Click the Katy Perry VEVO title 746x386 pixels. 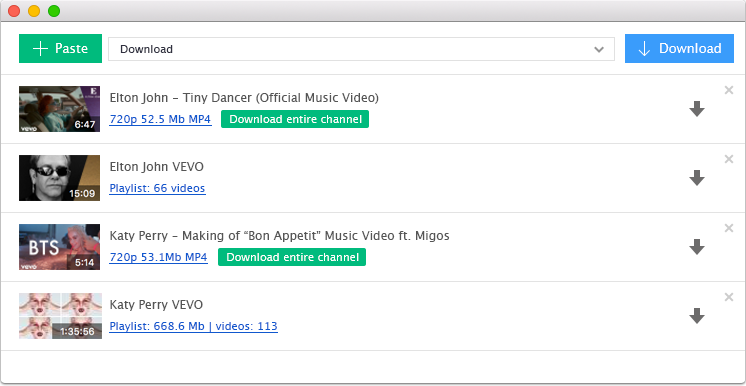pos(156,305)
